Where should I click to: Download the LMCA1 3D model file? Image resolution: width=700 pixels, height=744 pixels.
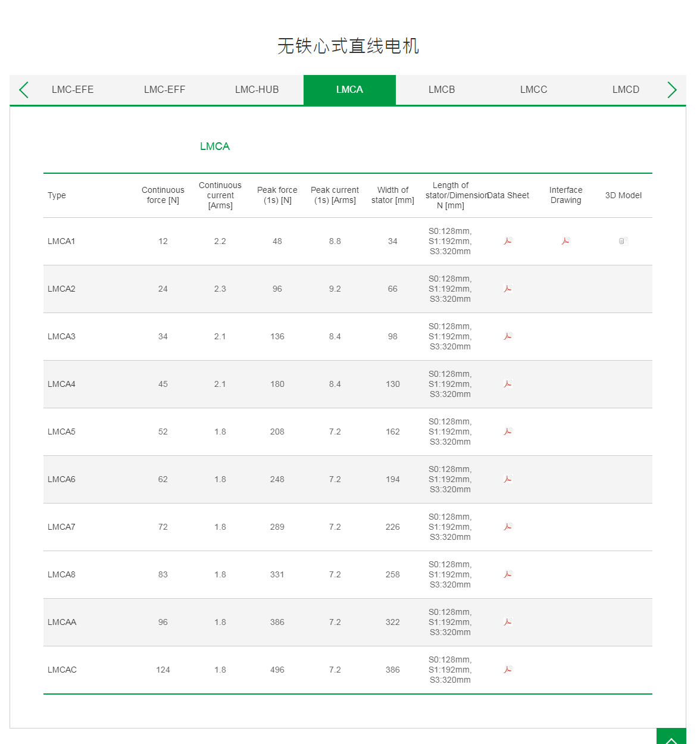pos(623,241)
